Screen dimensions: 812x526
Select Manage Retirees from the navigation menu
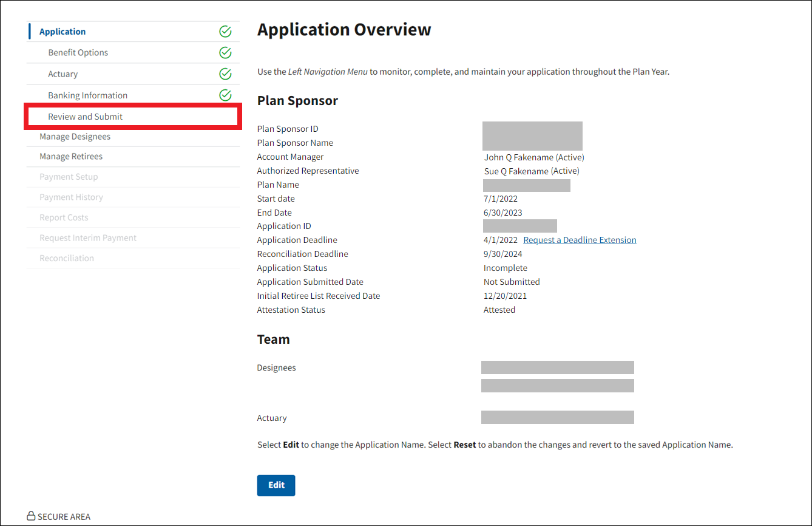pos(71,157)
